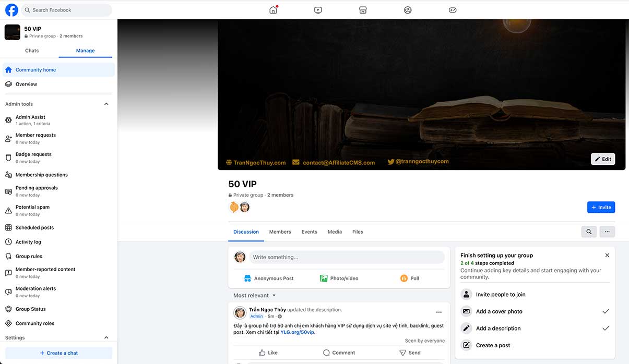Collapse the Settings section chevron

click(106, 337)
